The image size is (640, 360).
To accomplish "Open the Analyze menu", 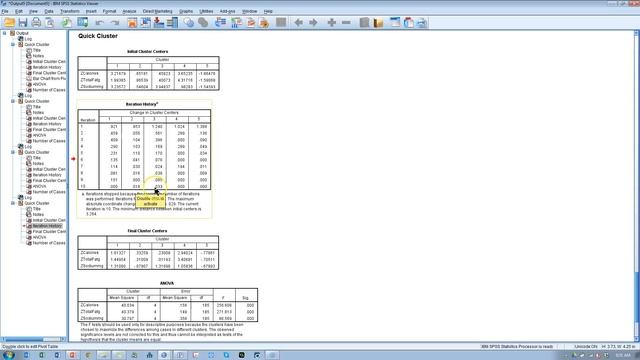I will coord(129,11).
